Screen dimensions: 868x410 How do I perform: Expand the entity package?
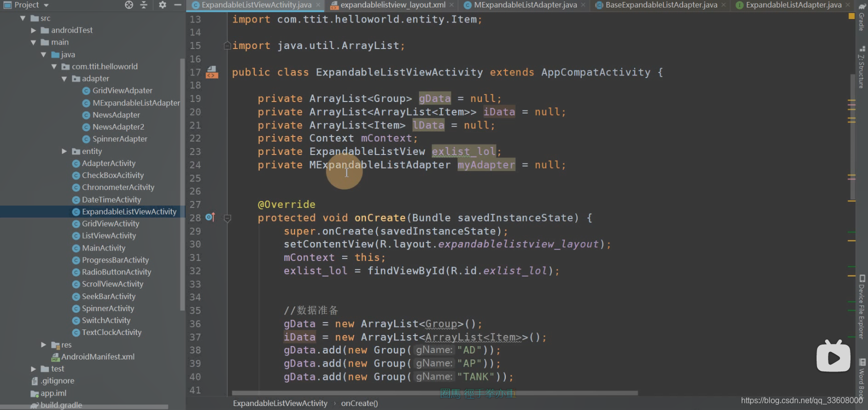point(64,151)
